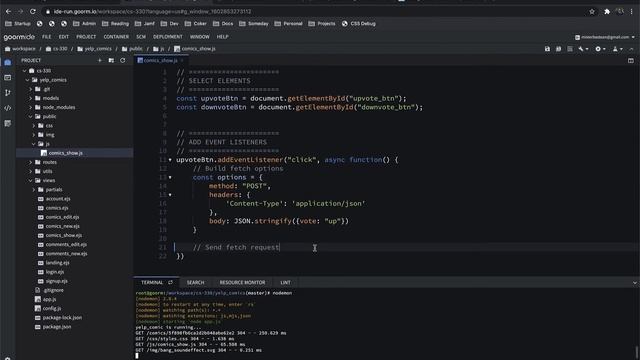Collapse the bottom terminal panel chevron
The image size is (640, 360).
635,282
